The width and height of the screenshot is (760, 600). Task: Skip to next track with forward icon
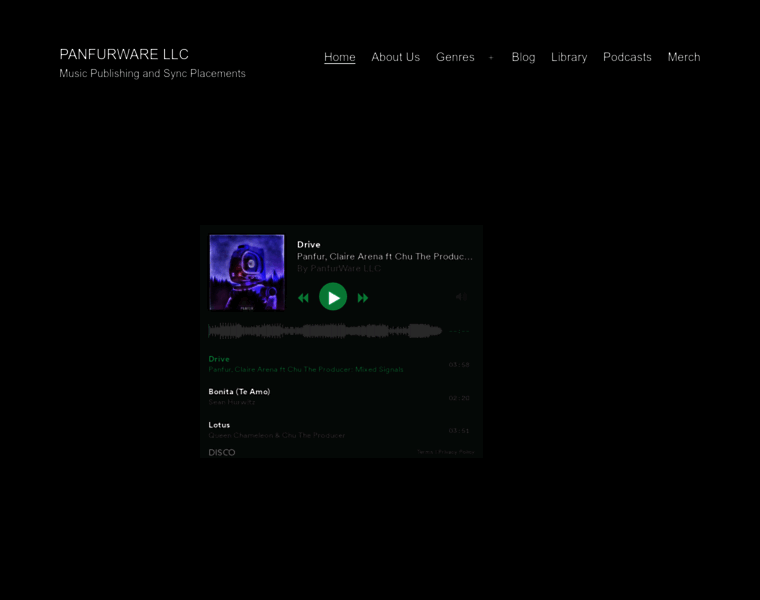363,298
